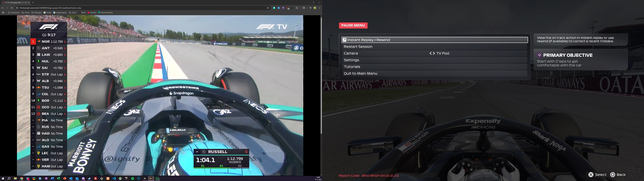Open WhatsApp from the taskbar
This screenshot has width=644, height=181.
tap(158, 178)
